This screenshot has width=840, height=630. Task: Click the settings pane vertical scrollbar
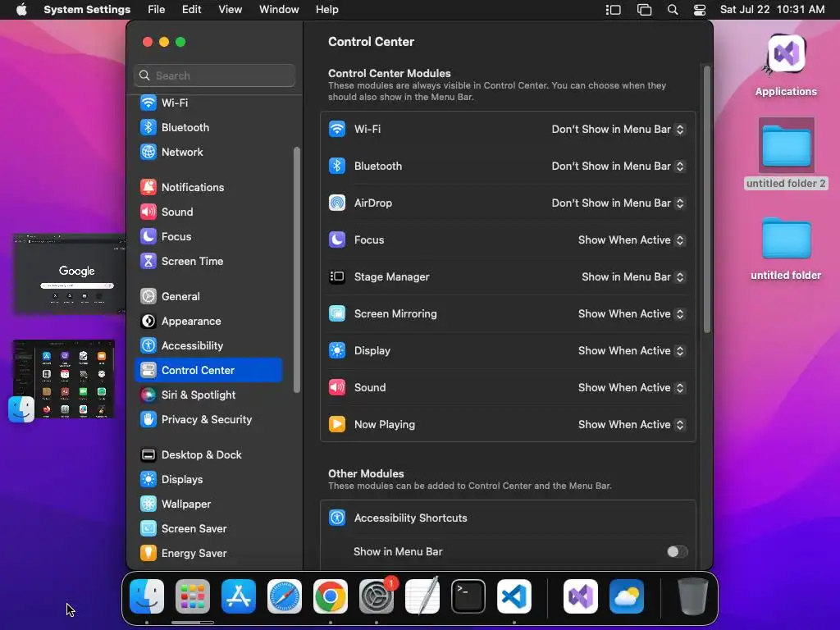pos(707,199)
